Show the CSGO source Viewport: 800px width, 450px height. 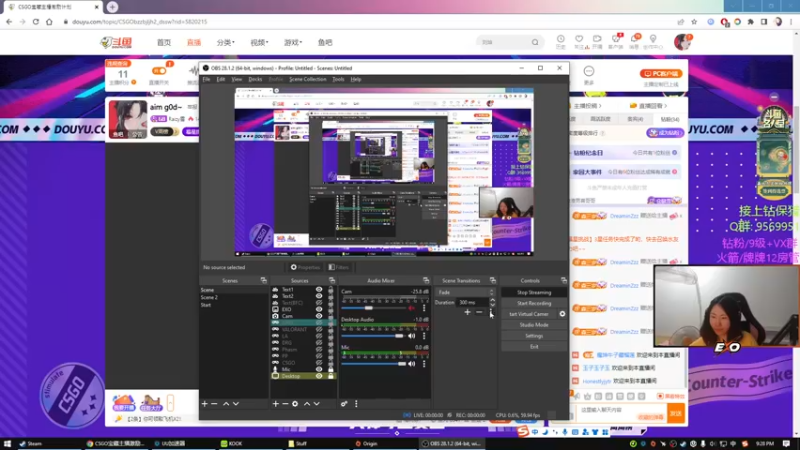tap(319, 363)
